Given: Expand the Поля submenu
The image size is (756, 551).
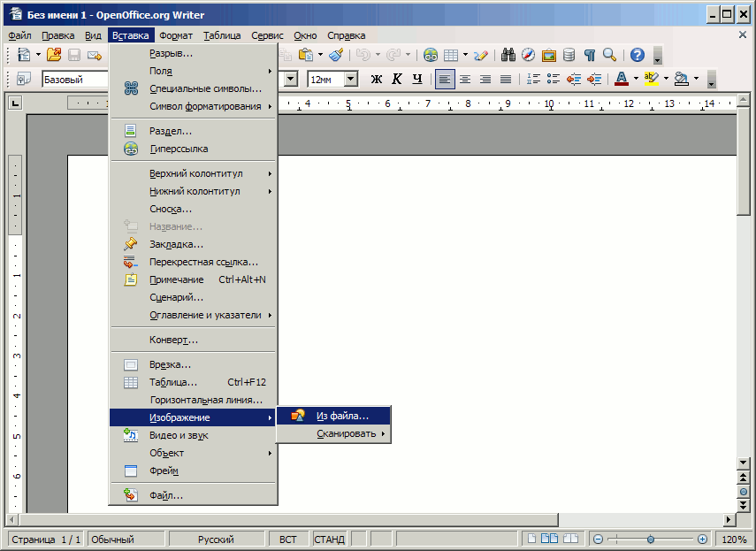Looking at the screenshot, I should coord(194,71).
